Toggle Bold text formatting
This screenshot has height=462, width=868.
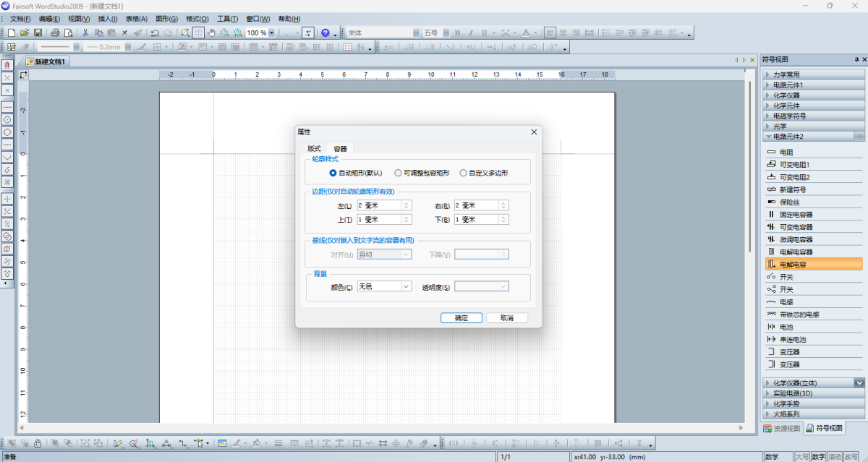[457, 33]
